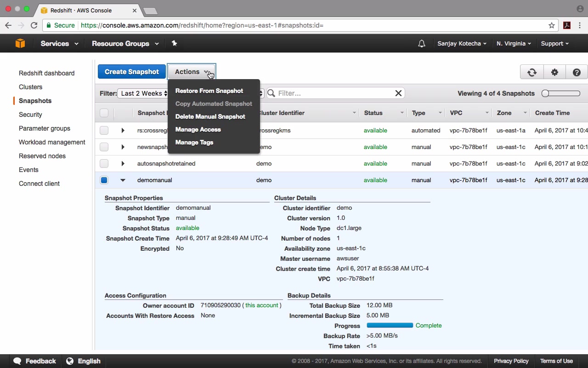Toggle the select-all snapshots checkbox
The width and height of the screenshot is (588, 368).
click(104, 113)
